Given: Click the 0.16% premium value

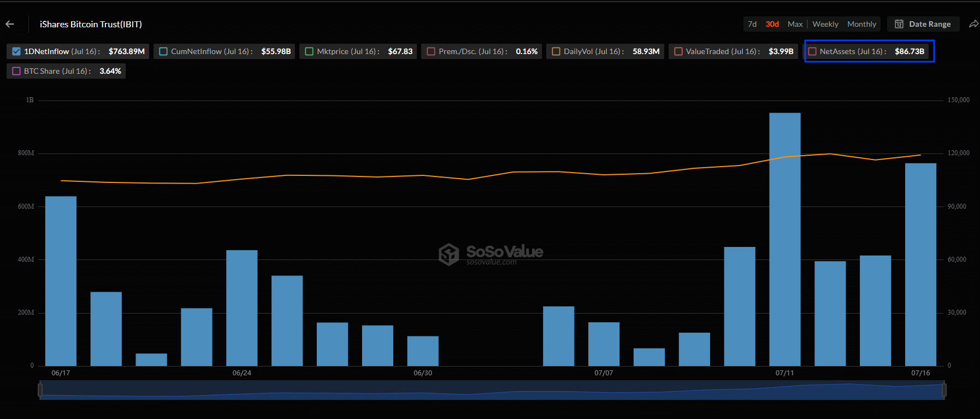Looking at the screenshot, I should pyautogui.click(x=527, y=51).
